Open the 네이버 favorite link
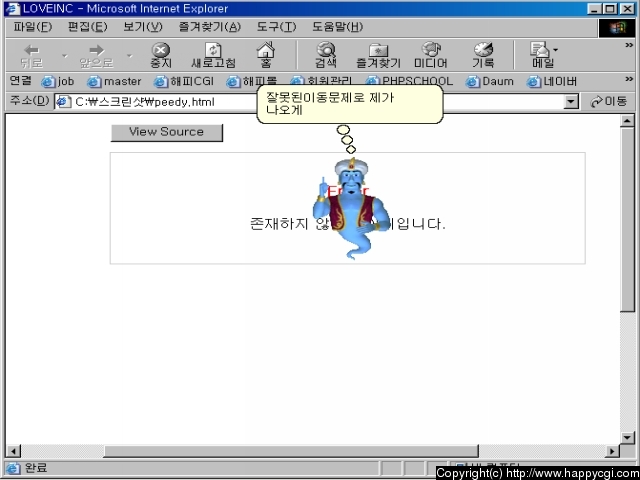This screenshot has height=480, width=640. pos(551,82)
